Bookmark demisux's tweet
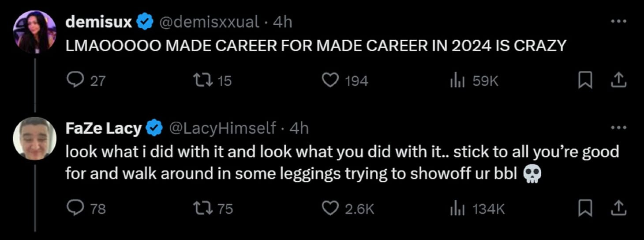Screen dimensions: 644x240 [585, 80]
